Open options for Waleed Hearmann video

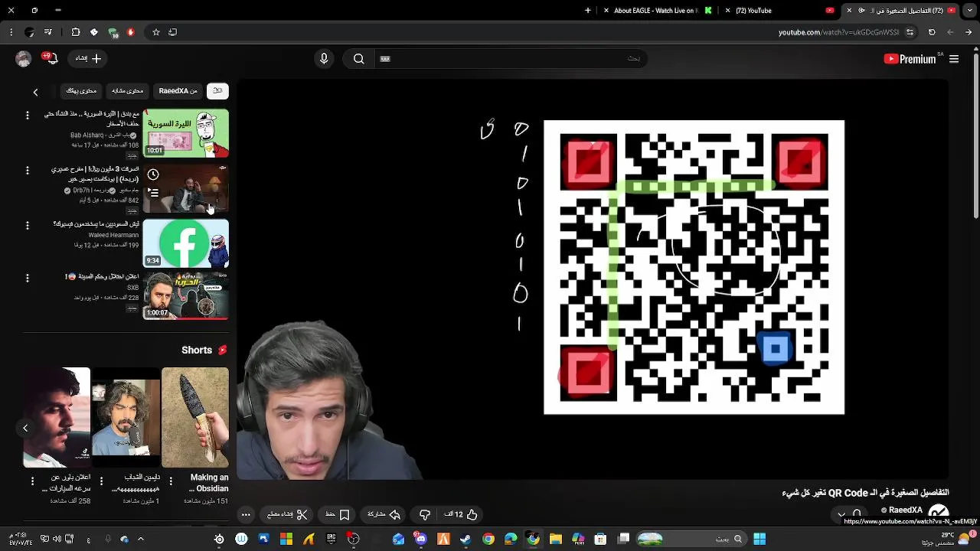pos(28,226)
